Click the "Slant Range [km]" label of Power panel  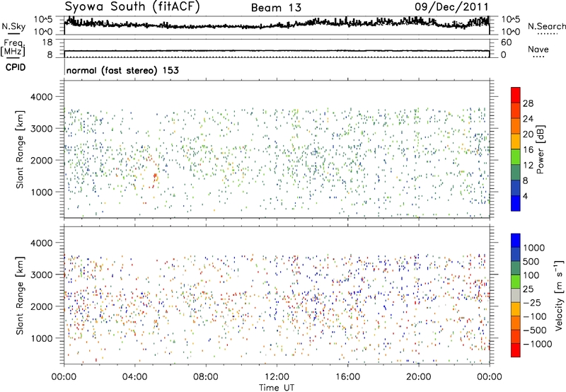pos(20,149)
